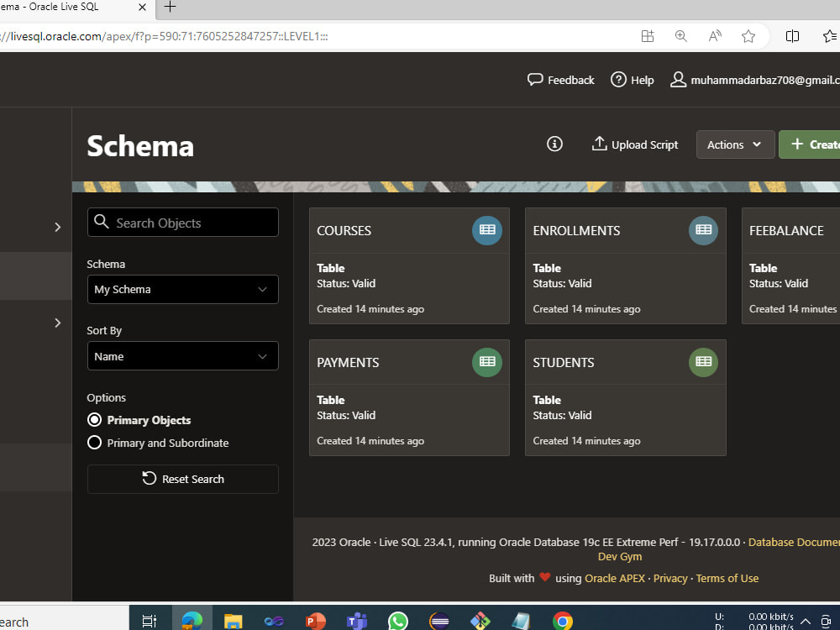This screenshot has width=840, height=630.
Task: Open the ENROLLMENTS table title
Action: (x=576, y=231)
